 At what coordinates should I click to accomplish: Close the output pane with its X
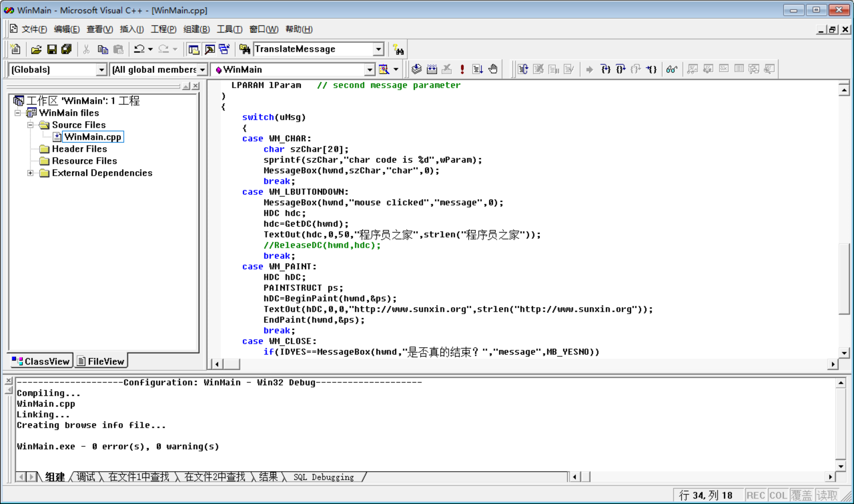coord(8,380)
